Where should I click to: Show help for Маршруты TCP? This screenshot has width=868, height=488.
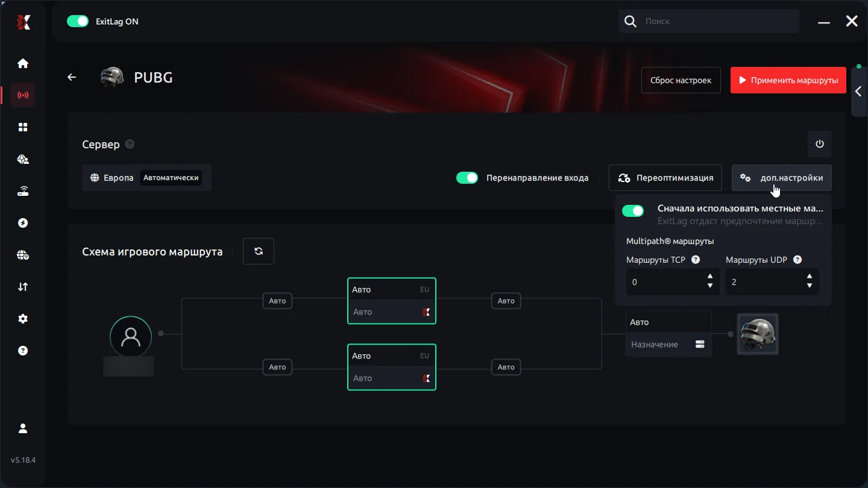(x=696, y=260)
